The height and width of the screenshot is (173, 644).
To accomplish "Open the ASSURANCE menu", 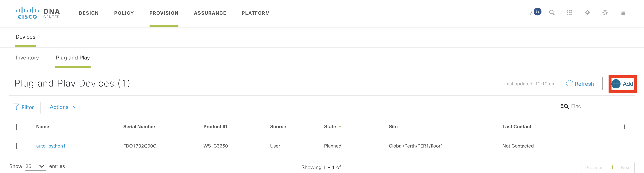I will click(210, 13).
